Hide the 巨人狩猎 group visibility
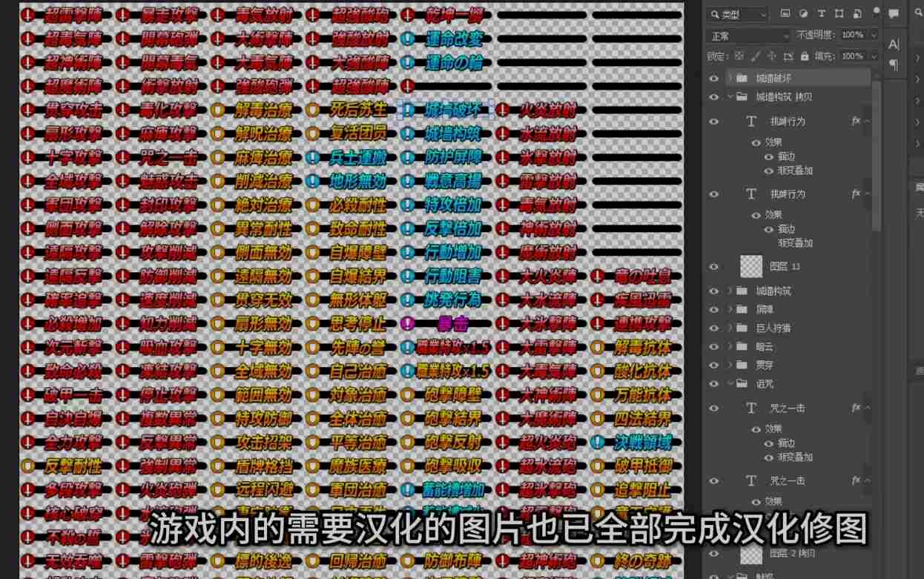924x579 pixels. (714, 328)
